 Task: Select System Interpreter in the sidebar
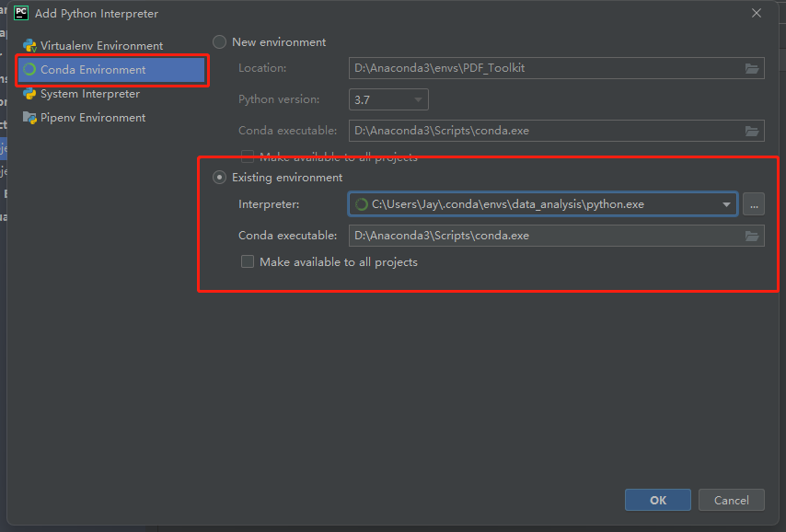click(82, 94)
